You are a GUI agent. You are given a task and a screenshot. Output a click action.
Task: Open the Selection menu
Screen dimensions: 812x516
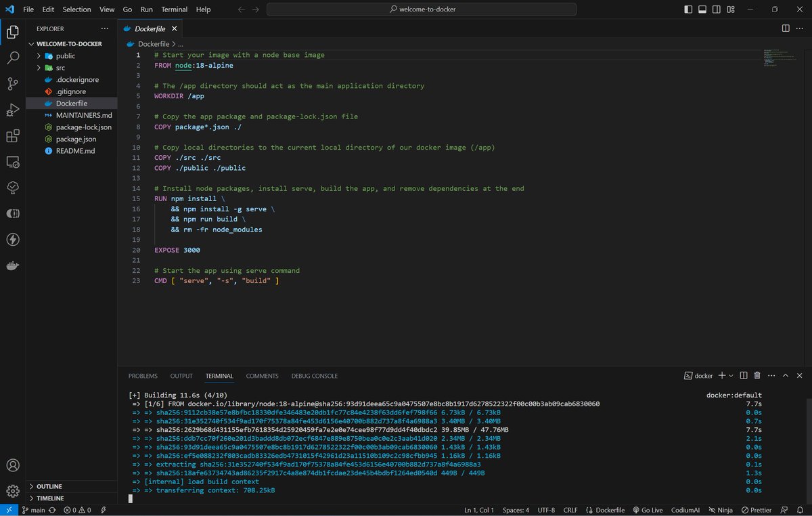76,9
